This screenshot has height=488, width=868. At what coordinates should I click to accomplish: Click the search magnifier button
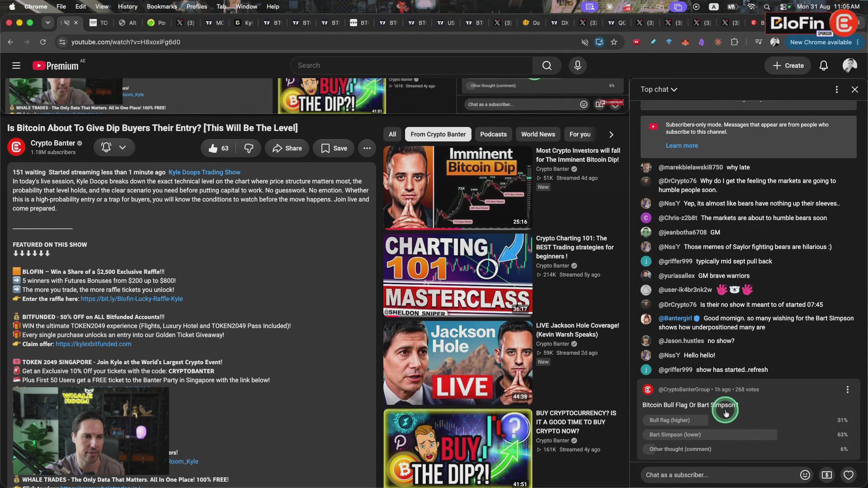click(547, 66)
